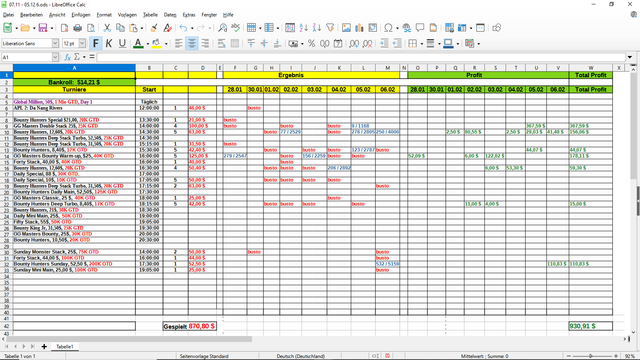The height and width of the screenshot is (360, 640).
Task: Select row 14 header
Action: click(7, 156)
